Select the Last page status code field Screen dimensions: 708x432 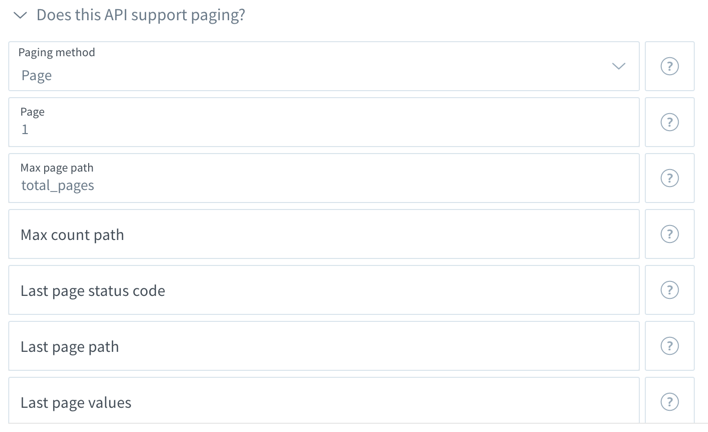[x=324, y=290]
